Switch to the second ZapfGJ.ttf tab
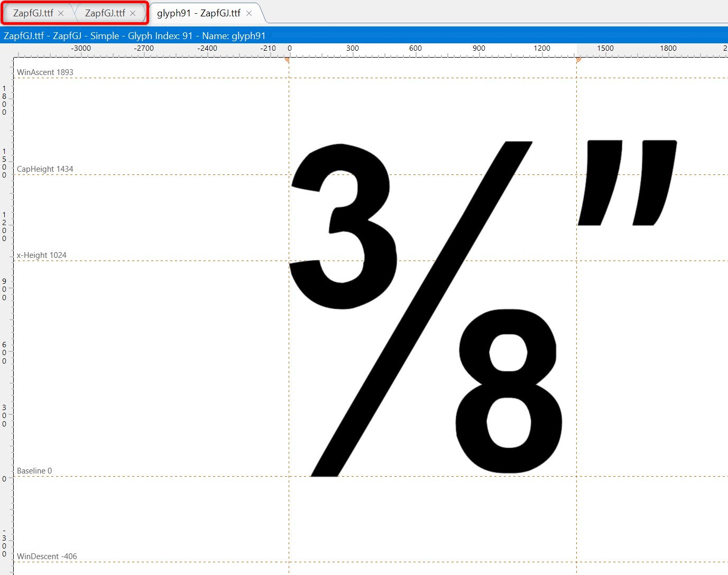Viewport: 728px width, 575px height. pyautogui.click(x=105, y=13)
